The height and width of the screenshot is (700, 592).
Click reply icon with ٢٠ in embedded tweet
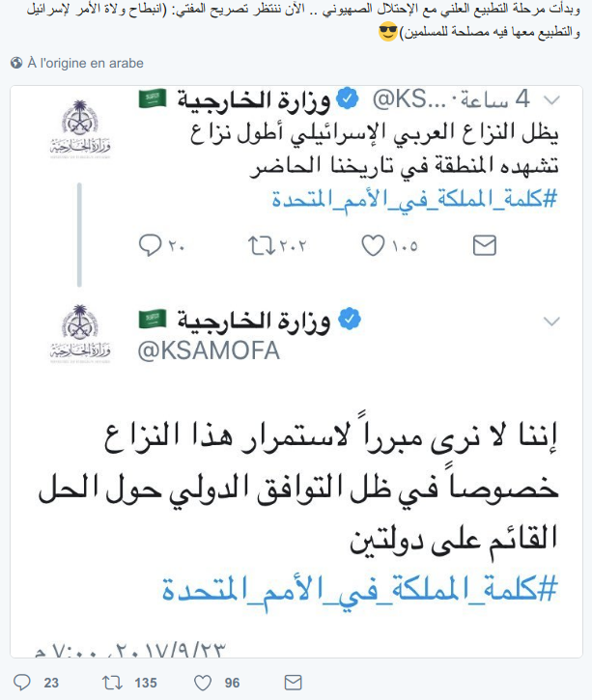click(x=153, y=245)
